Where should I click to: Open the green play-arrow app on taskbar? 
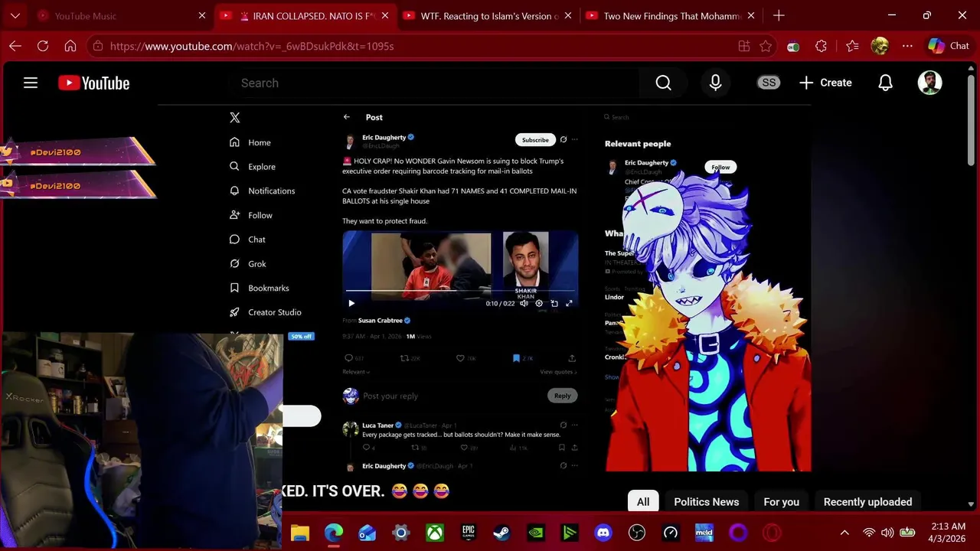[569, 533]
